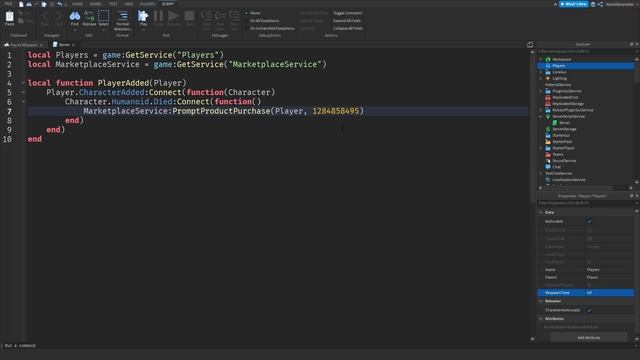640x360 pixels.
Task: Click the StarterPack icon in Explorer
Action: tap(548, 142)
